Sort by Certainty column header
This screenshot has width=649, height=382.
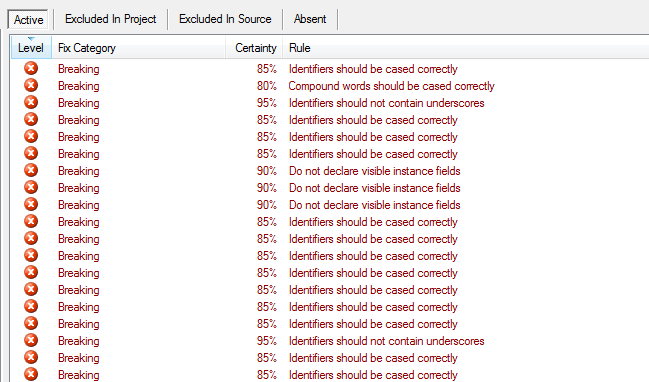click(254, 48)
